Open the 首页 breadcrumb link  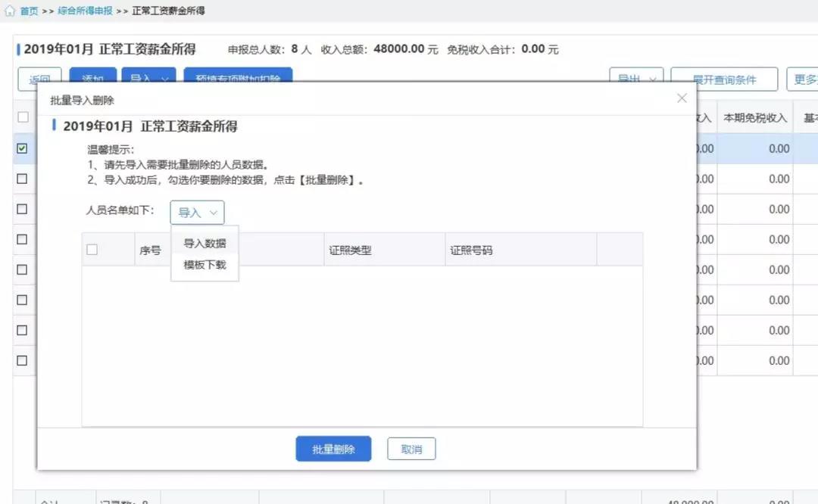pos(28,11)
